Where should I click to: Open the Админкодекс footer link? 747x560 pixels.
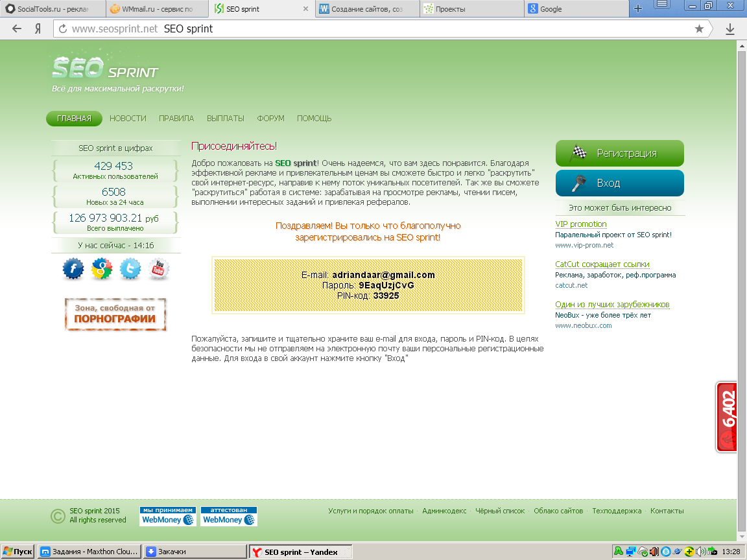click(x=444, y=511)
